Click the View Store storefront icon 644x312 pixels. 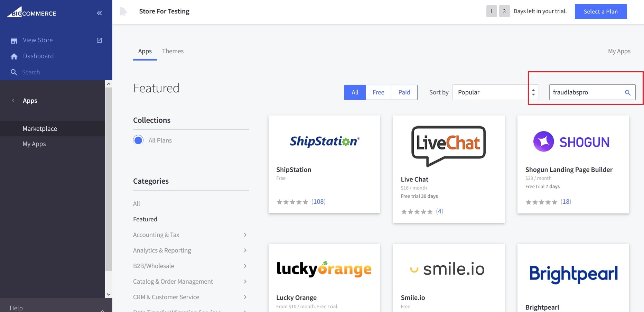pyautogui.click(x=14, y=40)
